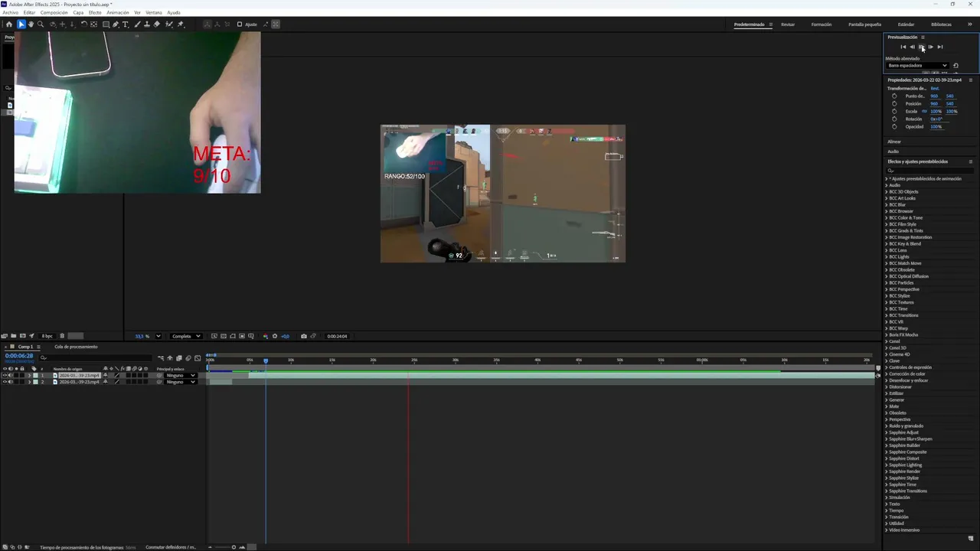Screen dimensions: 980x551
Task: Switch to the Formación workspace
Action: pyautogui.click(x=822, y=24)
